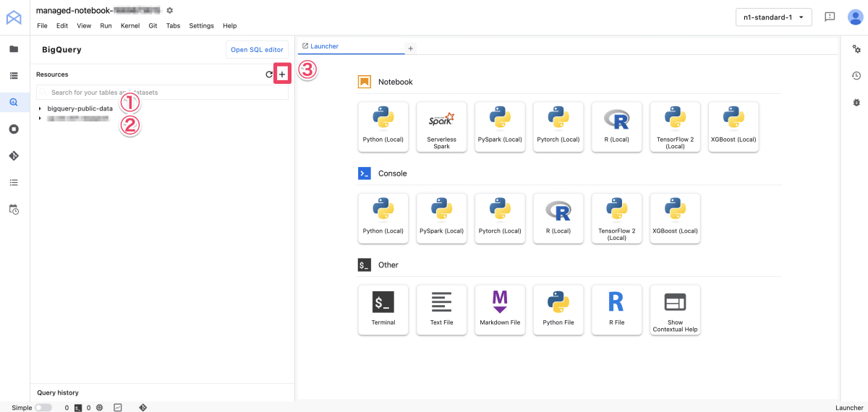The image size is (868, 412).
Task: Open the debugger bug icon on right sidebar
Action: [x=856, y=103]
